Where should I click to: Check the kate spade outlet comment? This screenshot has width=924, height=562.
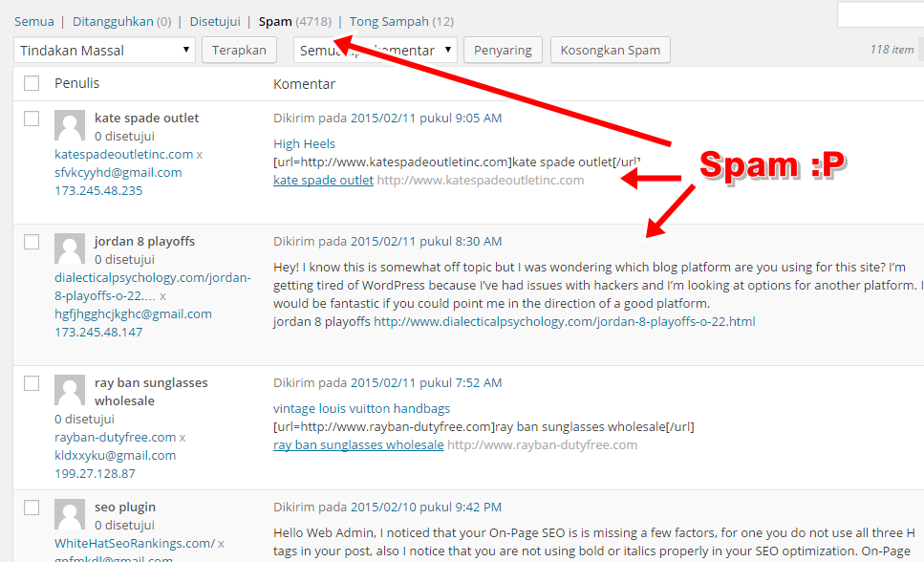click(x=32, y=119)
